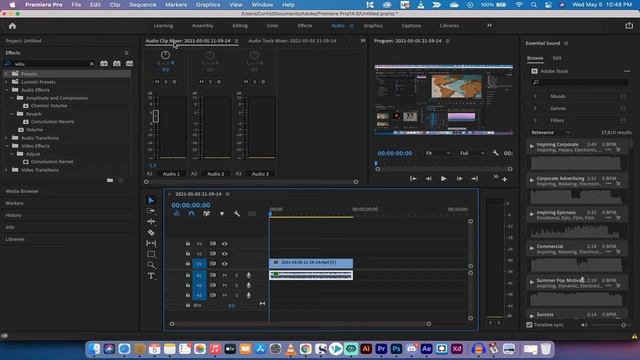Click the Audio 1 pan knob
640x360 pixels.
point(165,54)
